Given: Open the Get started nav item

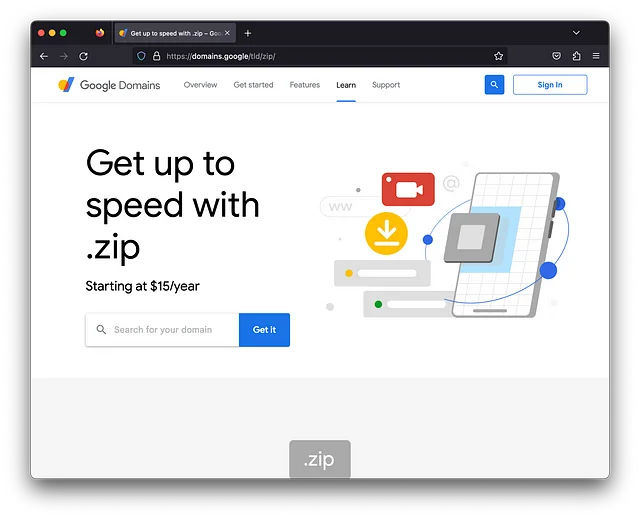Looking at the screenshot, I should pyautogui.click(x=253, y=85).
